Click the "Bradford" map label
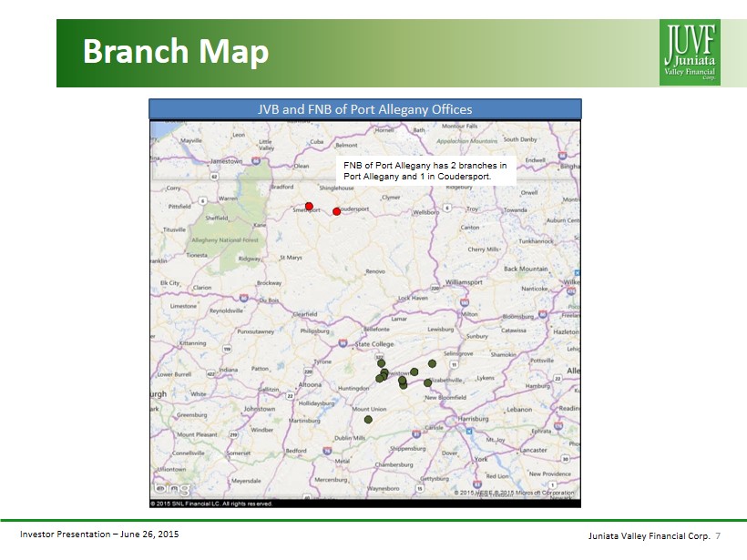Screen dimensions: 747x560 pyautogui.click(x=282, y=187)
